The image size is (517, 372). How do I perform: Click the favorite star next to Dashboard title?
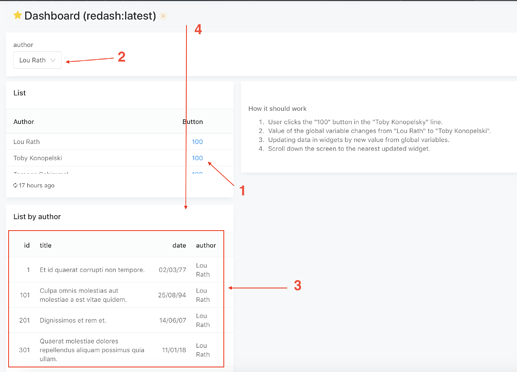pyautogui.click(x=17, y=15)
